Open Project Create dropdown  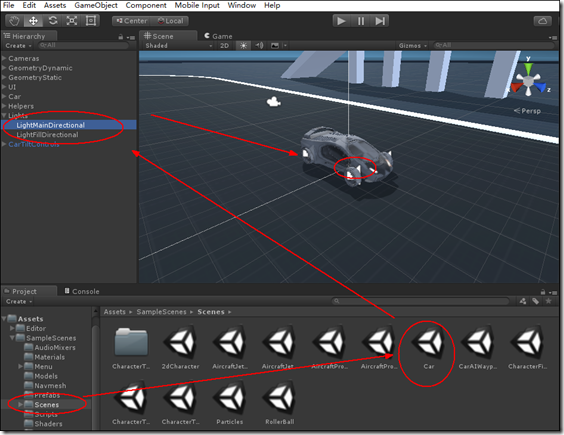coord(19,302)
